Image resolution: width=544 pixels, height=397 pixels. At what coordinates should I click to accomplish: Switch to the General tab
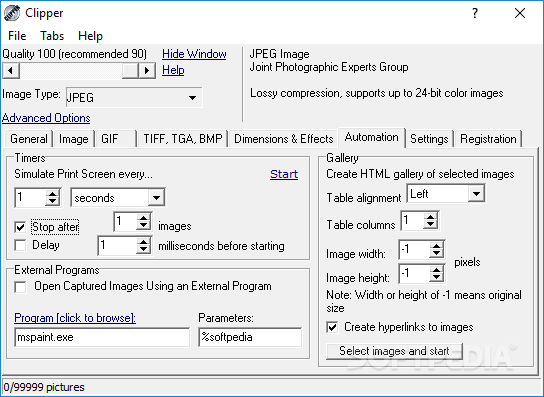[29, 139]
